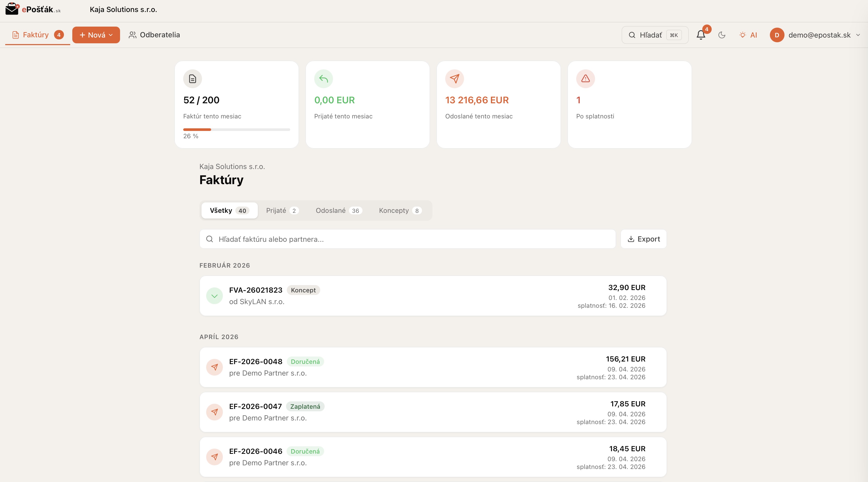
Task: Go to Odberatelia page
Action: click(x=154, y=35)
